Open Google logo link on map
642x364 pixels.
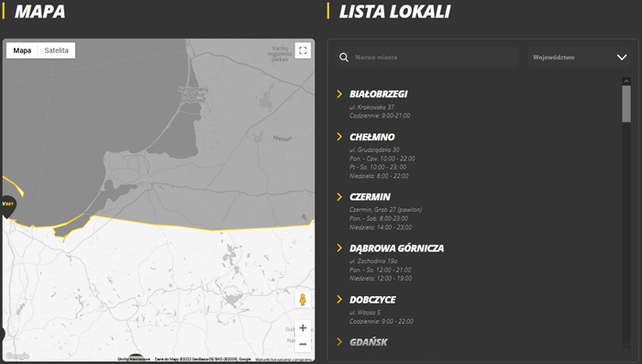(17, 356)
